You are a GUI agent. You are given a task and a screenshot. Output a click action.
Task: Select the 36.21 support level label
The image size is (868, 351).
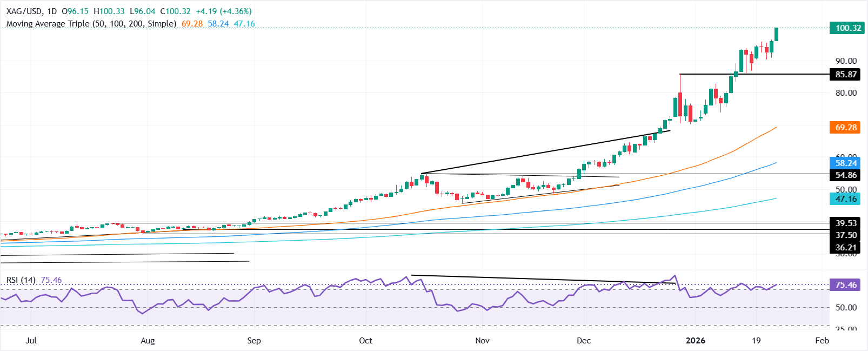[x=846, y=248]
